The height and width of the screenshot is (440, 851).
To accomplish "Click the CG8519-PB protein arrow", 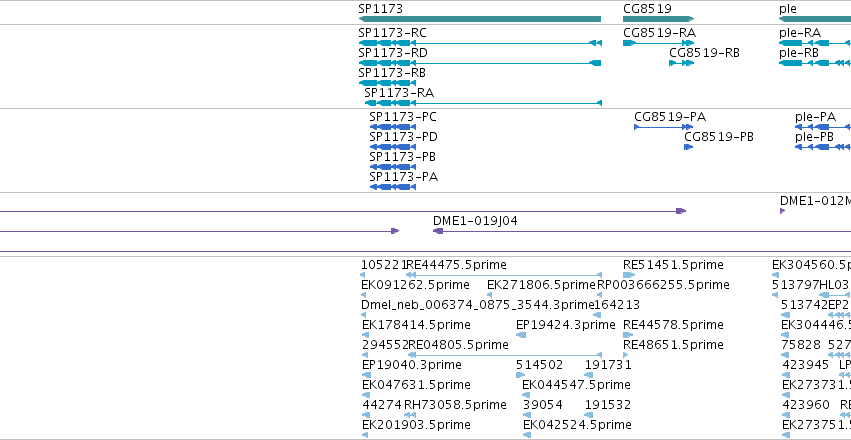I will click(x=689, y=147).
